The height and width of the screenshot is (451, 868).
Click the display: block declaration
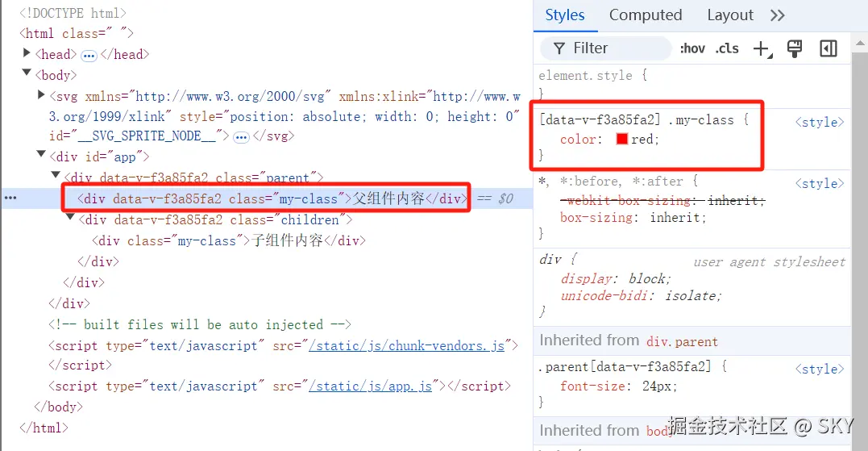(615, 278)
